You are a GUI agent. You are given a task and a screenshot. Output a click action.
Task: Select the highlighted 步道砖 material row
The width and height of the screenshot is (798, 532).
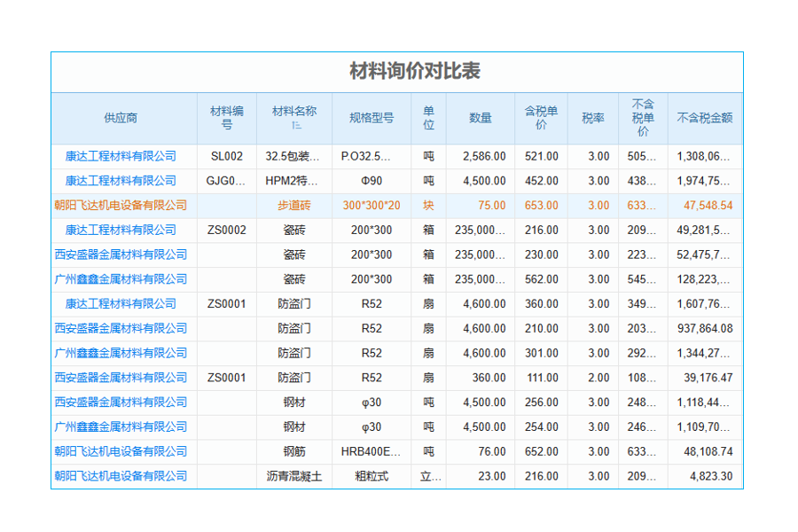tap(294, 205)
